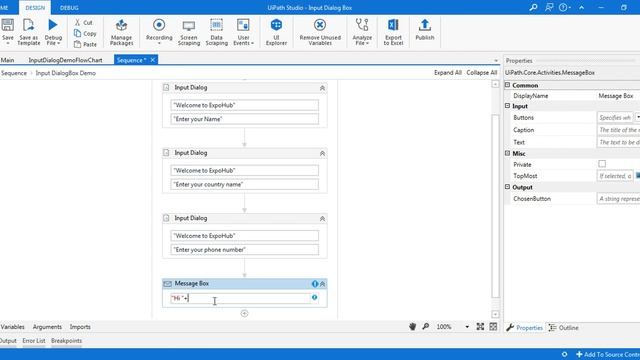The width and height of the screenshot is (640, 360).
Task: Collapse Output properties section
Action: click(507, 187)
